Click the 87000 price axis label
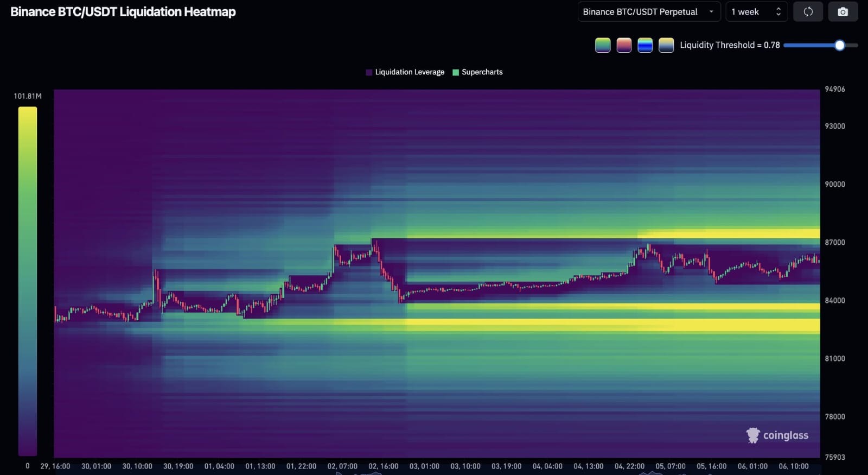Viewport: 868px width, 475px height. (x=835, y=243)
